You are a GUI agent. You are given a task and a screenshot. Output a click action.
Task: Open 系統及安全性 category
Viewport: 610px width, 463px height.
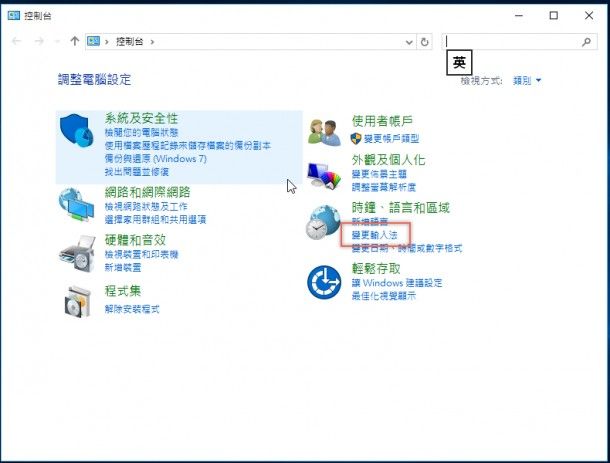click(x=141, y=118)
